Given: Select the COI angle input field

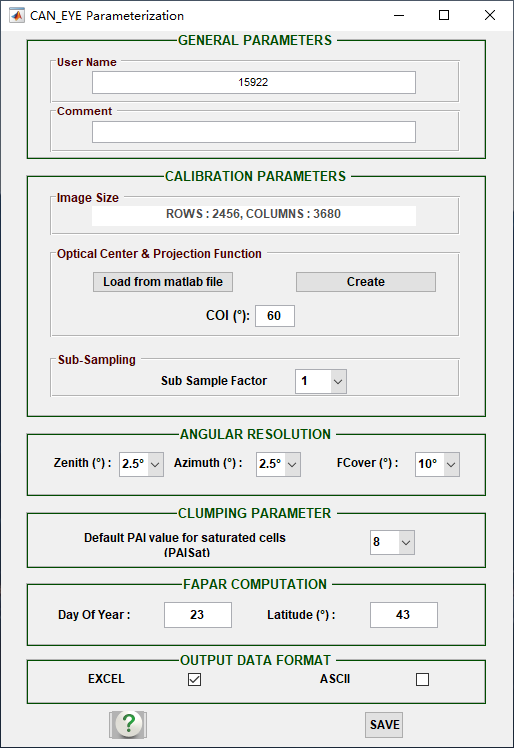Looking at the screenshot, I should (275, 316).
